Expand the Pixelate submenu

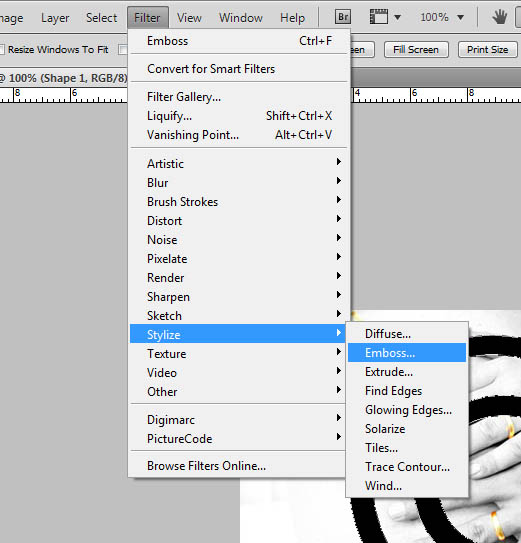pyautogui.click(x=239, y=259)
